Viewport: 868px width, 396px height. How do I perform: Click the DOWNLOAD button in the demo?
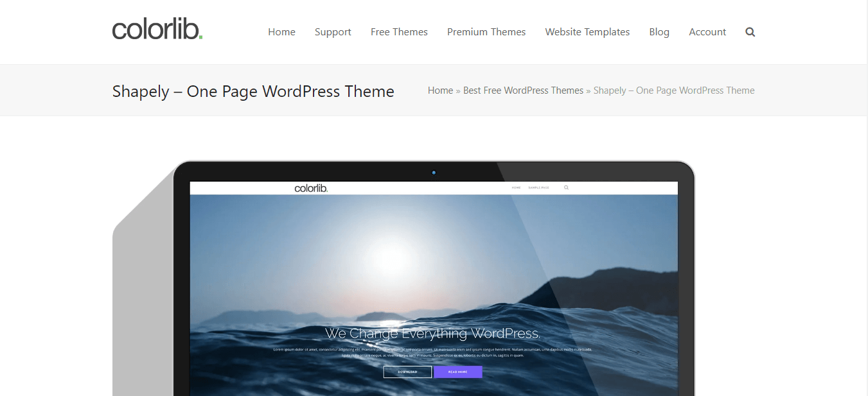(407, 371)
